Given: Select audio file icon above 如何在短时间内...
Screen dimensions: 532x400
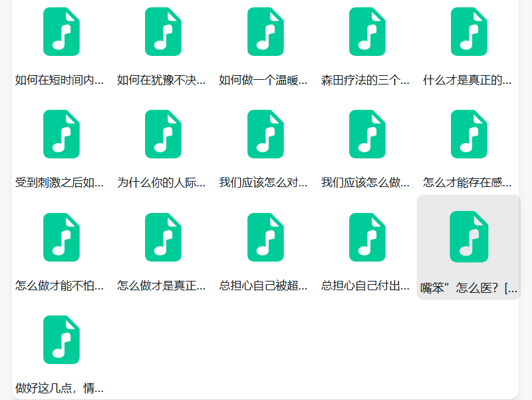Looking at the screenshot, I should pos(61,31).
